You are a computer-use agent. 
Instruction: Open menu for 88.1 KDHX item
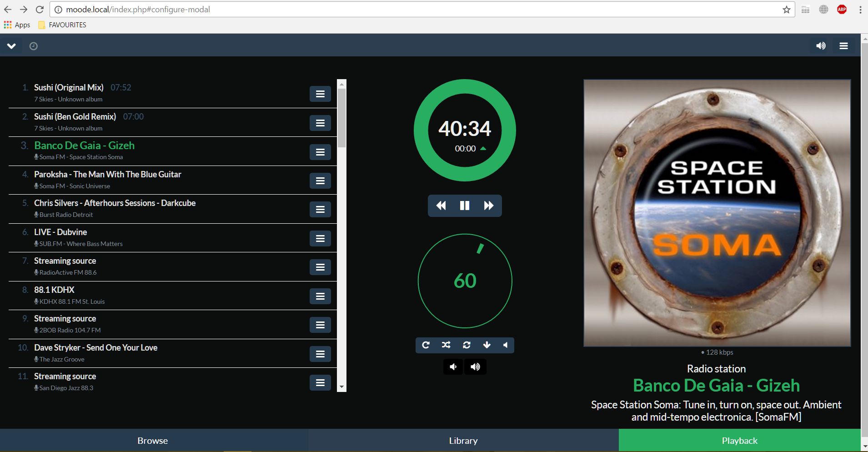click(x=320, y=296)
